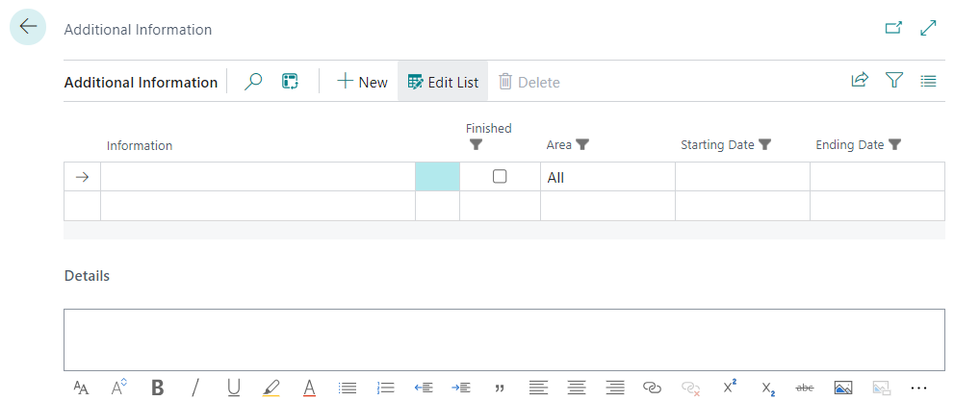This screenshot has height=401, width=980.
Task: Click New in the action bar
Action: point(362,82)
